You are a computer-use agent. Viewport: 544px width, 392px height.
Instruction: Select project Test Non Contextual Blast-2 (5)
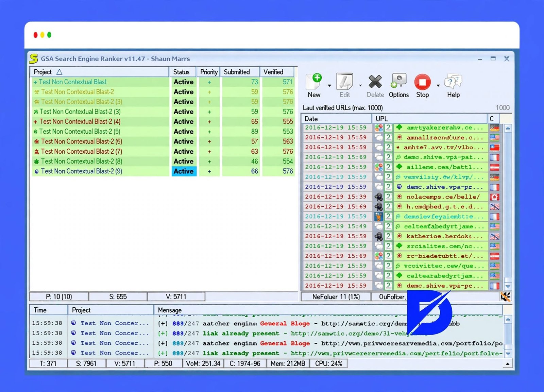click(80, 131)
